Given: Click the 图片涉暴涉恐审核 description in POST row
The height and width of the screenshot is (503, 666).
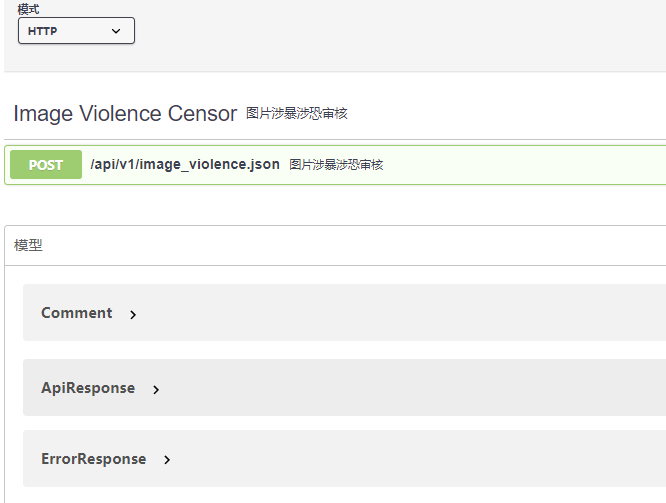Looking at the screenshot, I should pyautogui.click(x=336, y=165).
